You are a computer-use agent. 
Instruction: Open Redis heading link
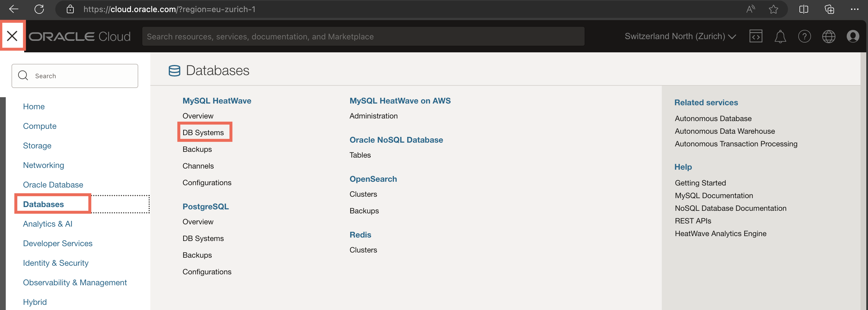pyautogui.click(x=360, y=235)
